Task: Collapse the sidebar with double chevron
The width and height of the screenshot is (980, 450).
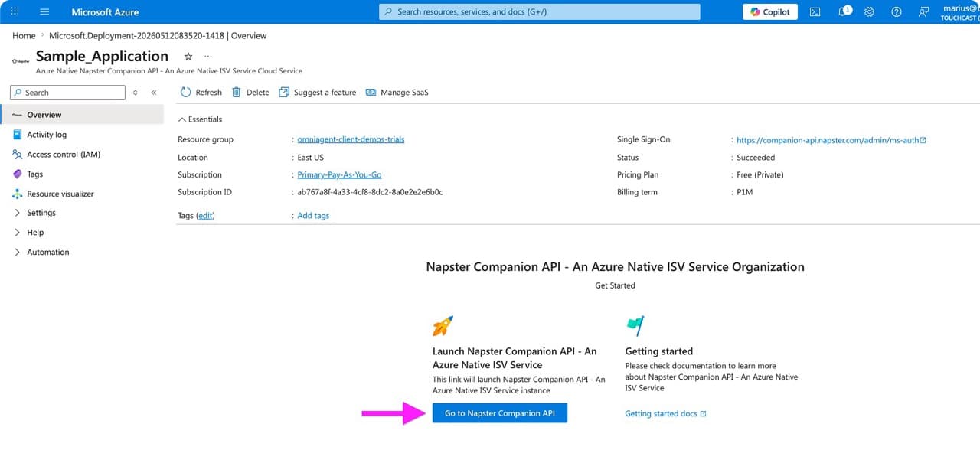Action: pyautogui.click(x=154, y=93)
